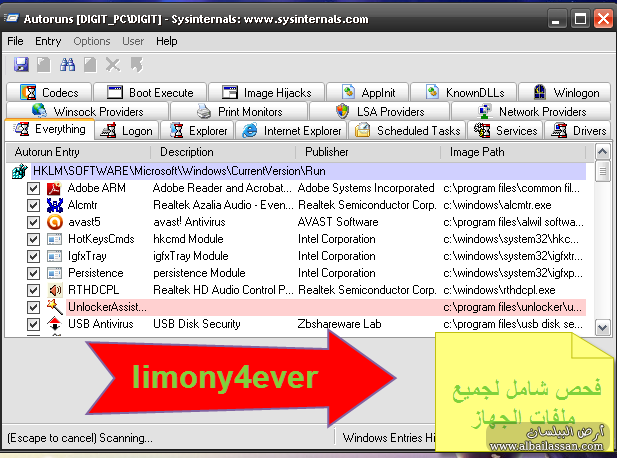This screenshot has width=617, height=458.
Task: Click the IgfxTray entry icon
Action: coord(54,256)
